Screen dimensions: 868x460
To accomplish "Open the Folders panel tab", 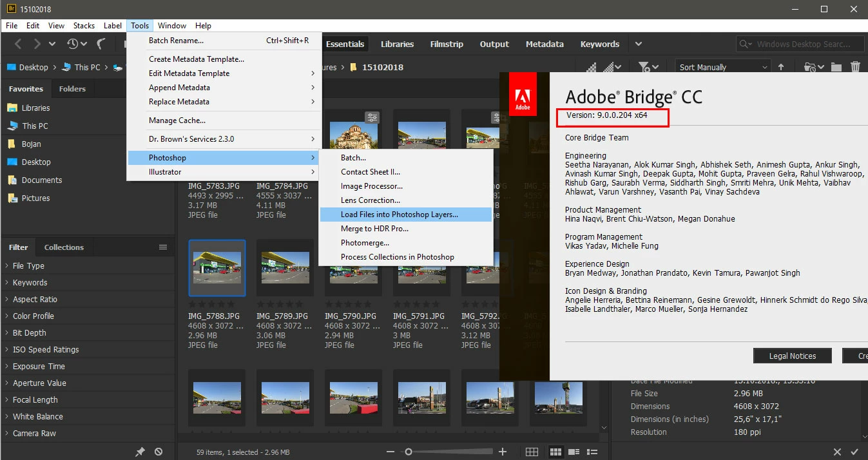I will tap(72, 89).
